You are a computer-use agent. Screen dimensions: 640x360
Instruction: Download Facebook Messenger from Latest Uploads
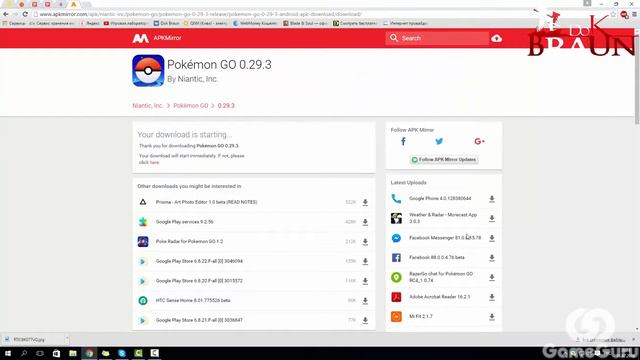click(x=492, y=238)
